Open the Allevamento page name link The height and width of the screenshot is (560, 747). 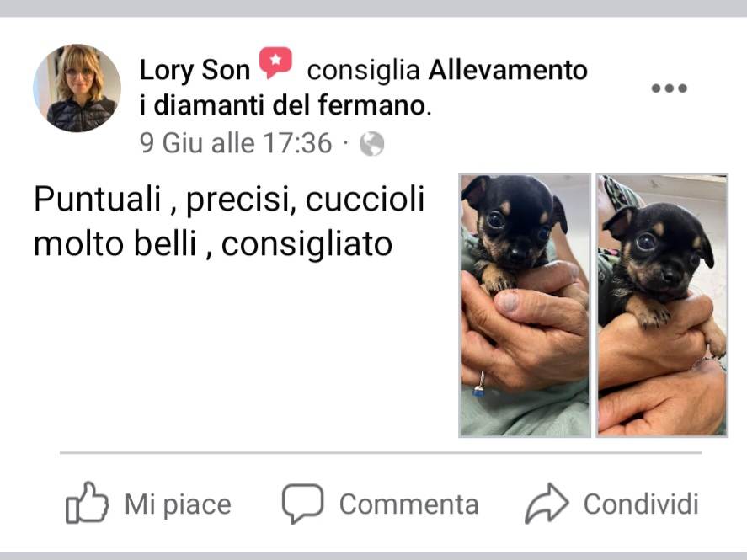[508, 70]
